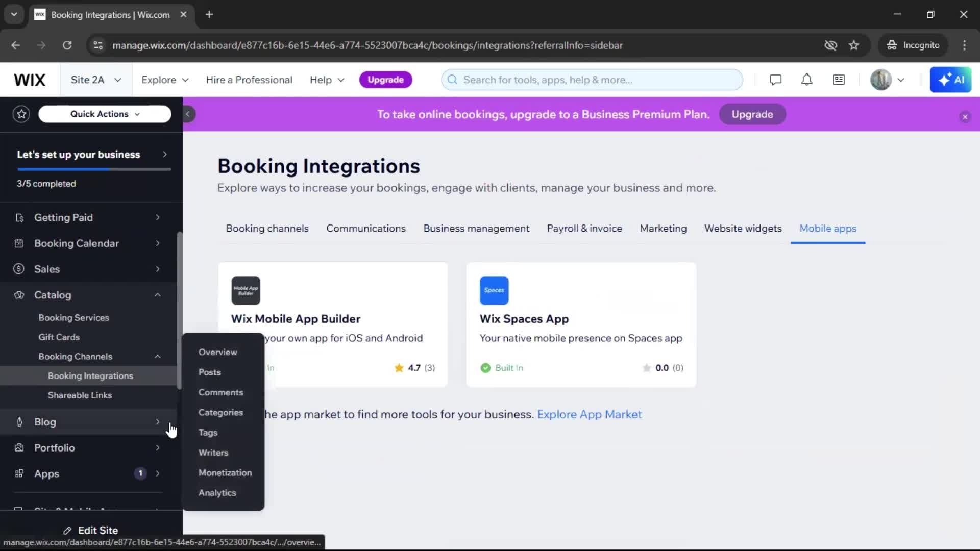
Task: Select Analytics in Blog flyout menu
Action: 217,493
